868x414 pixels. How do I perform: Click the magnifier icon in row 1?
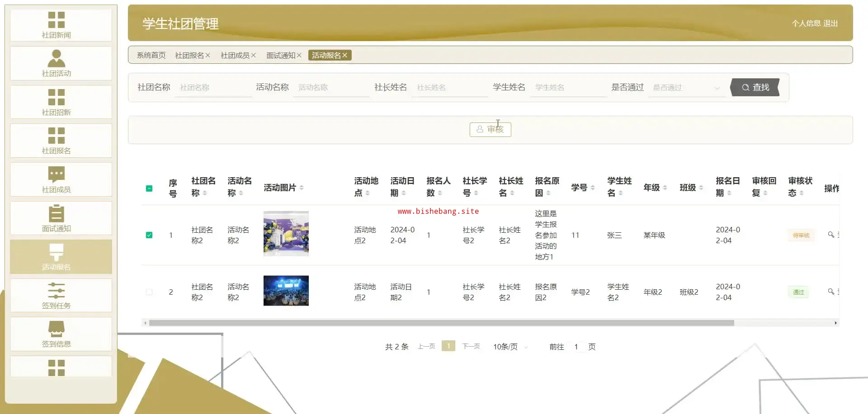coord(830,235)
